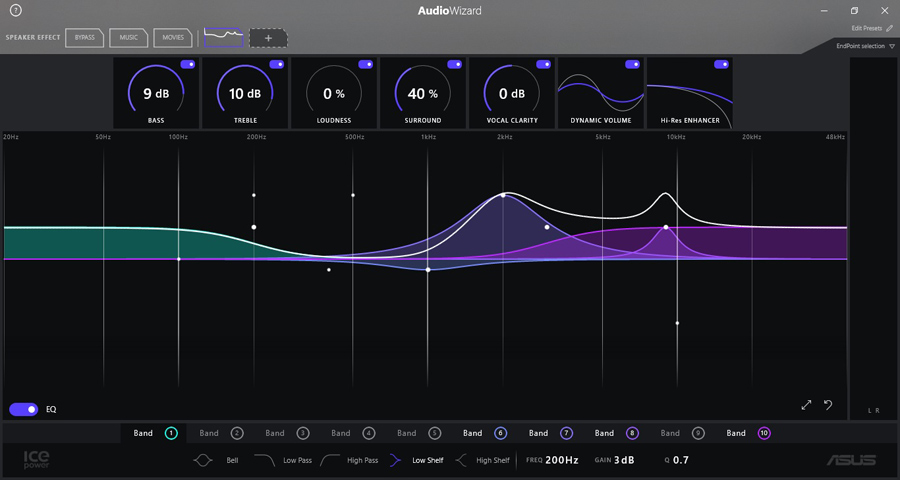Click the Hi-Res Enhancer curve panel
This screenshot has height=480, width=900.
click(x=689, y=93)
